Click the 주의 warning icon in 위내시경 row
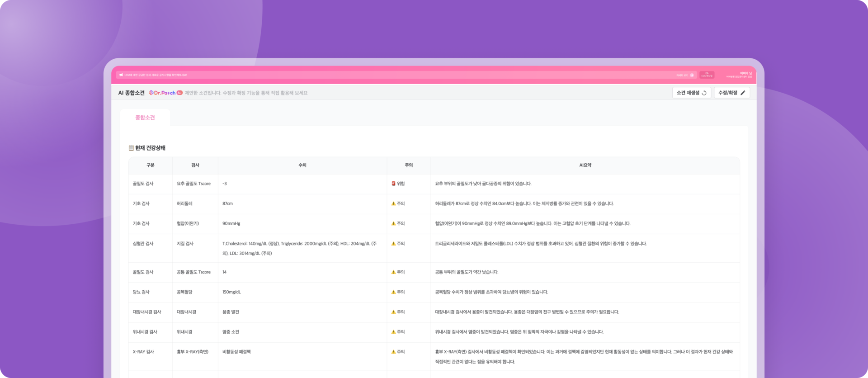Image resolution: width=868 pixels, height=378 pixels. [393, 332]
